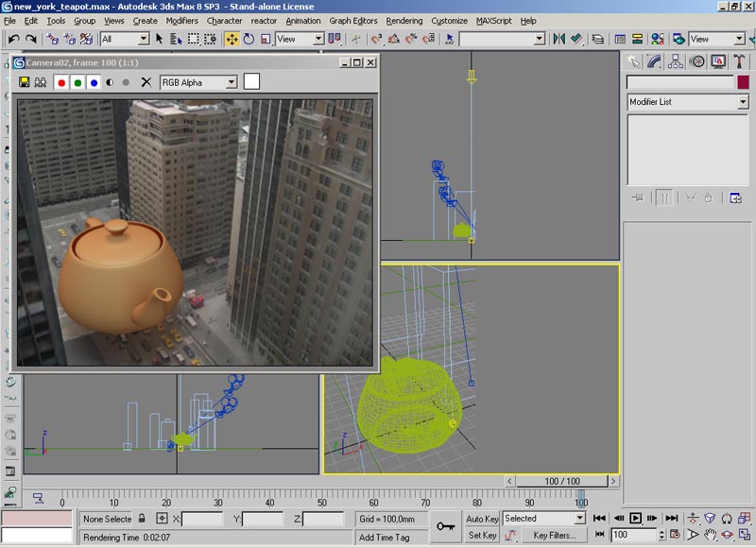The height and width of the screenshot is (548, 756).
Task: Switch to the Hierarchy command panel
Action: (x=676, y=61)
